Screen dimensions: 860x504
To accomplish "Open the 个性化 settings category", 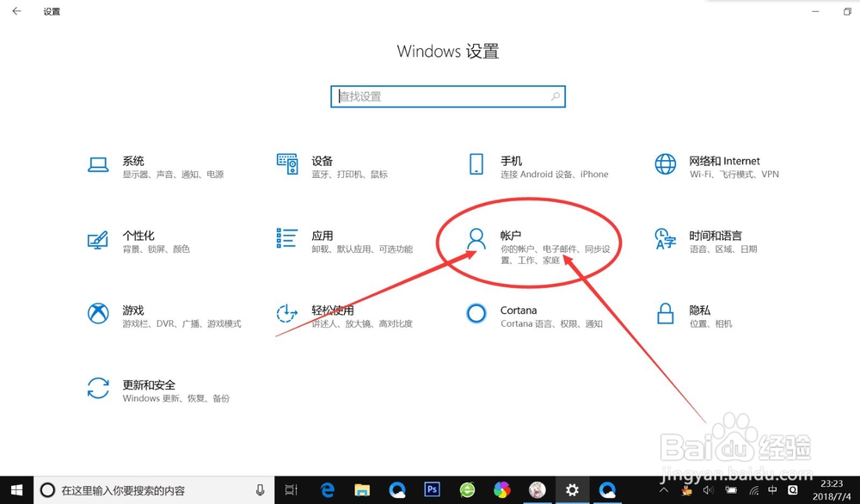I will [x=138, y=242].
